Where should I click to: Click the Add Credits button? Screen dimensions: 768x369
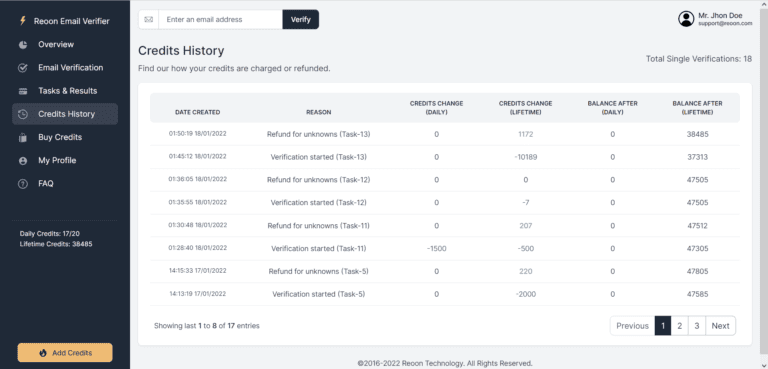[x=65, y=353]
